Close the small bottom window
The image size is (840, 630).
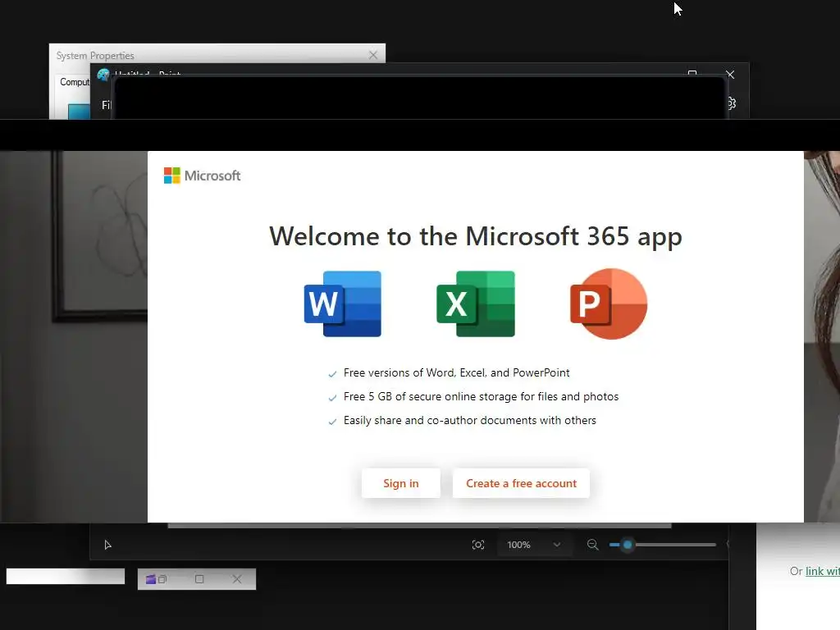(x=237, y=579)
